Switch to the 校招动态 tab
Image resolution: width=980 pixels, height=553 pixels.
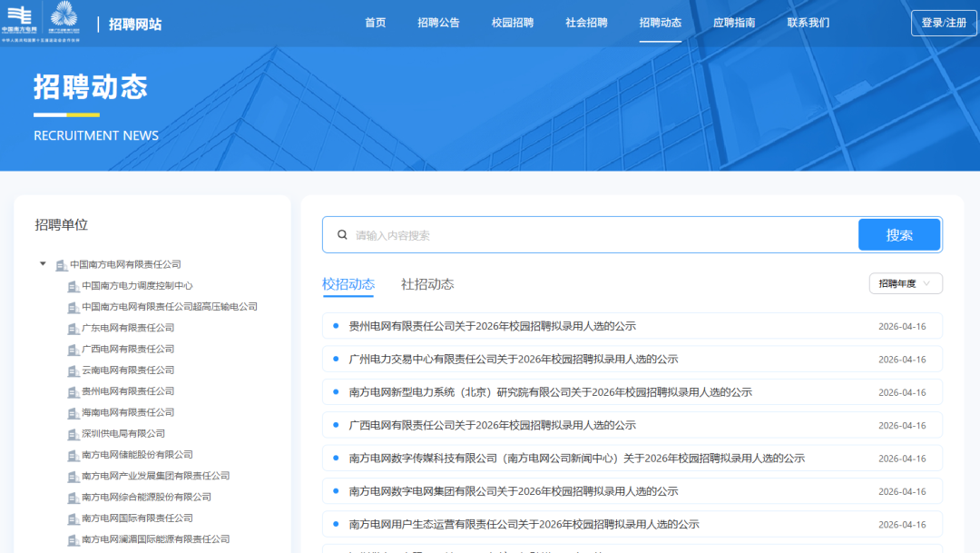348,284
